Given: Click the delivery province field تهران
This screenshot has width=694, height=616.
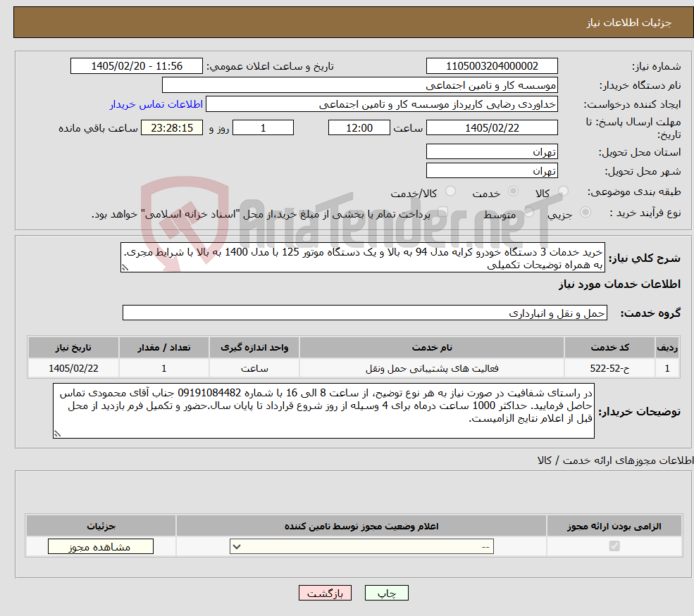Looking at the screenshot, I should tap(492, 151).
